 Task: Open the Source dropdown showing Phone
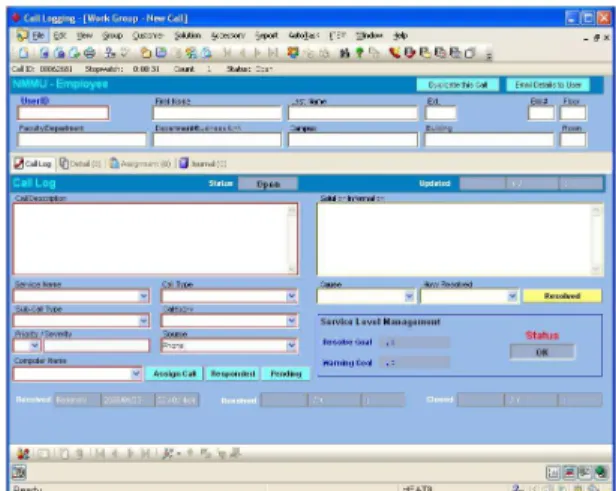pyautogui.click(x=291, y=346)
